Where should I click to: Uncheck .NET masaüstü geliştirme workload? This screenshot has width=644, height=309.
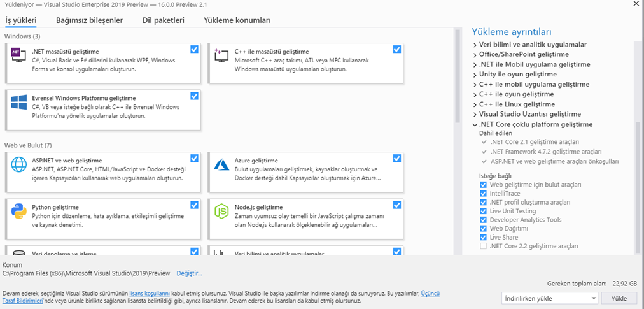point(194,49)
